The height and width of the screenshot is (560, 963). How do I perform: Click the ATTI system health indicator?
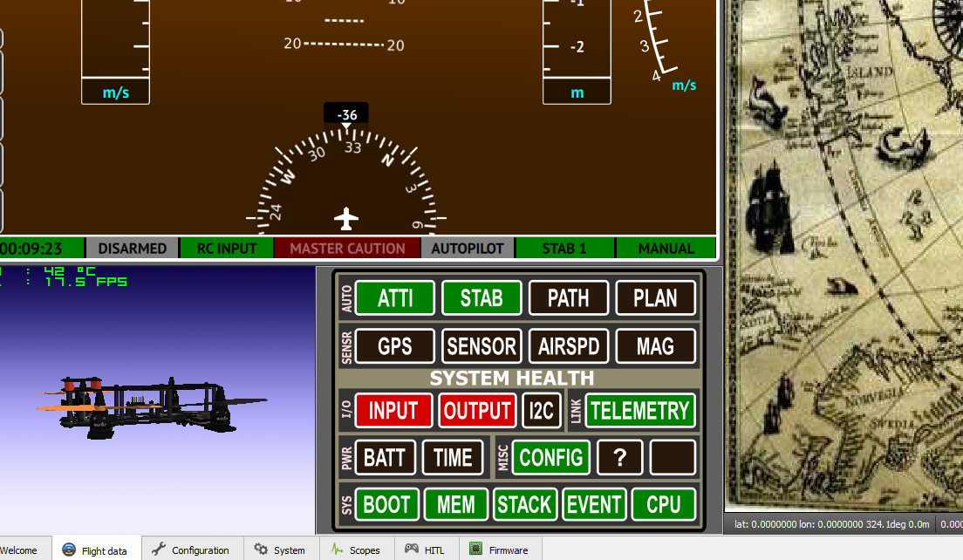click(x=395, y=297)
